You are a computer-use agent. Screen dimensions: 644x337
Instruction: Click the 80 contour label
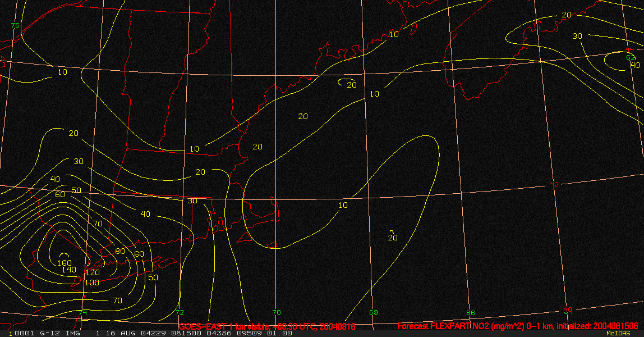120,251
